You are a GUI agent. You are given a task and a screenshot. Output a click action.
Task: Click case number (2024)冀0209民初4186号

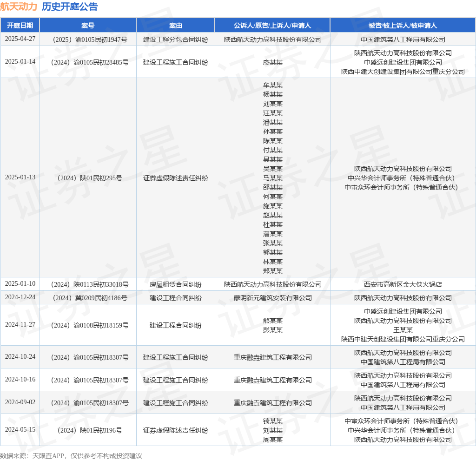88,298
